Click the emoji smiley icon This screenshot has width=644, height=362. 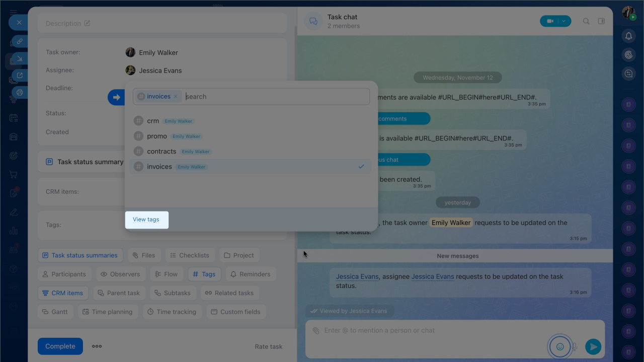(x=560, y=346)
